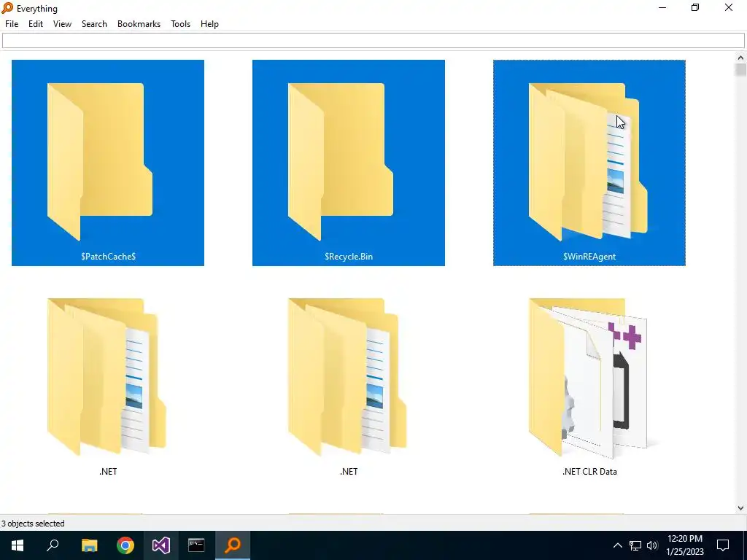
Task: Click the $PatchCache$ folder name label
Action: [108, 256]
